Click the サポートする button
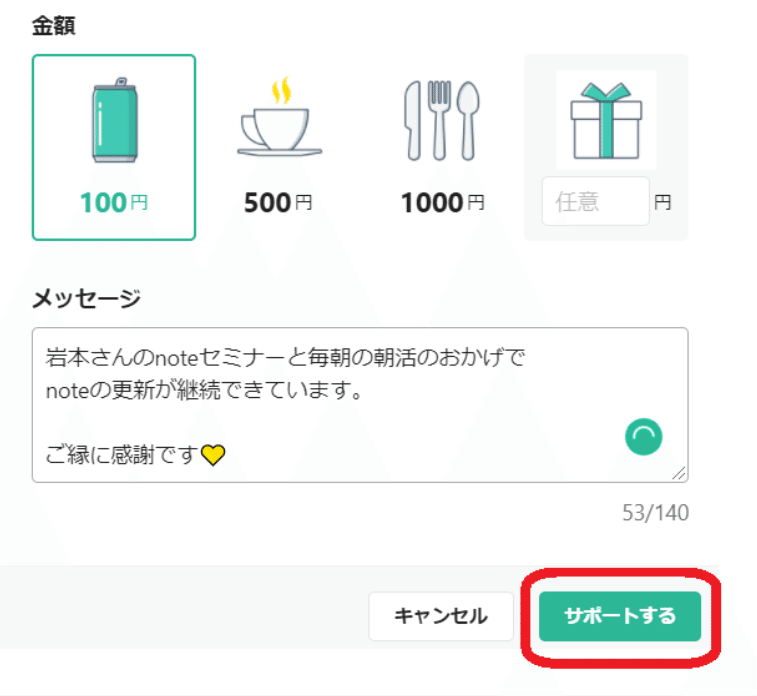This screenshot has height=696, width=757. [x=620, y=616]
